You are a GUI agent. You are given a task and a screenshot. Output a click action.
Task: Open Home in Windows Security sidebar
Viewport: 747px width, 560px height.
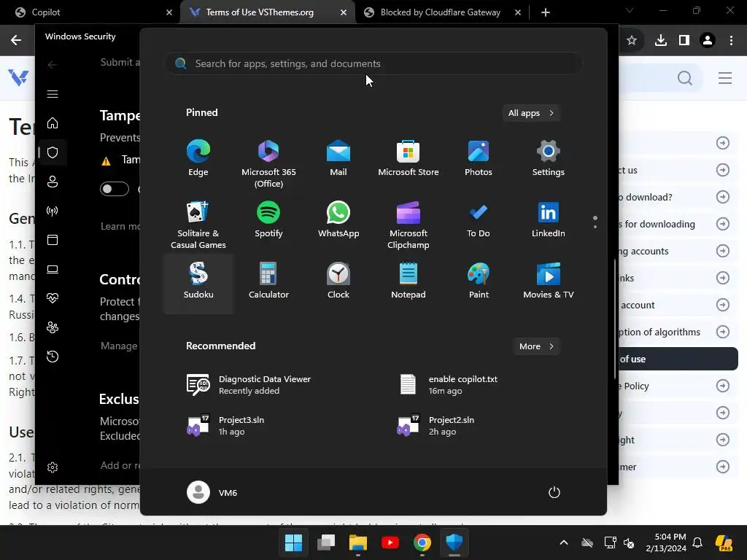[x=53, y=123]
